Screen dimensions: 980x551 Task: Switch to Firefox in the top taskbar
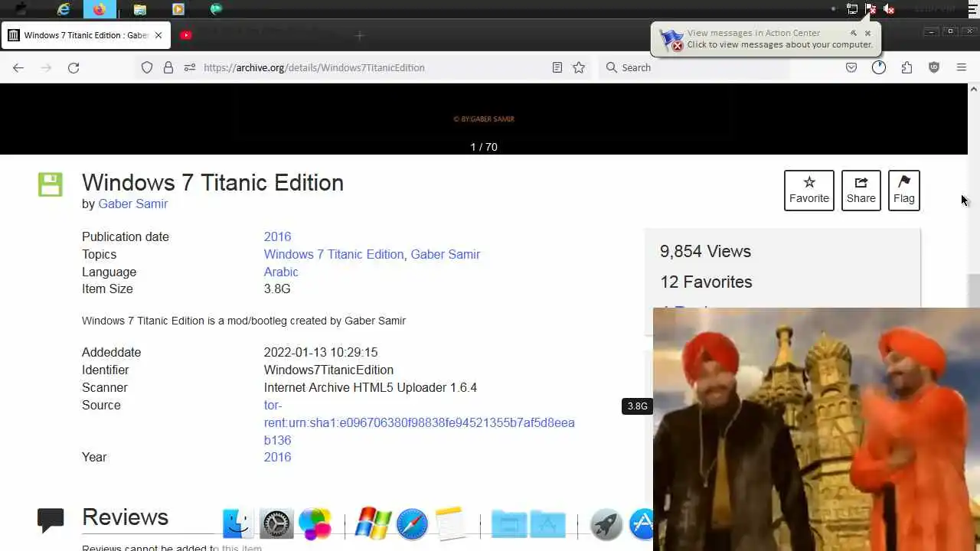(x=100, y=9)
